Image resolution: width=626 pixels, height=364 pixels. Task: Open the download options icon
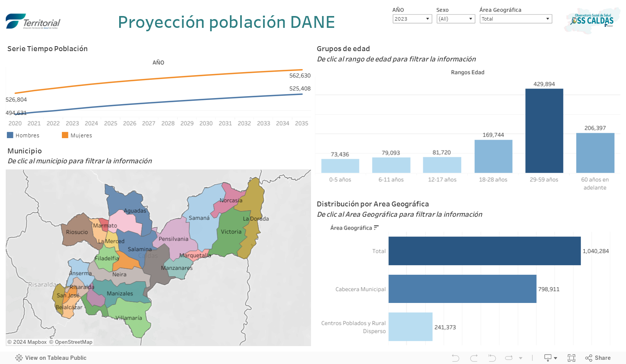click(x=550, y=358)
